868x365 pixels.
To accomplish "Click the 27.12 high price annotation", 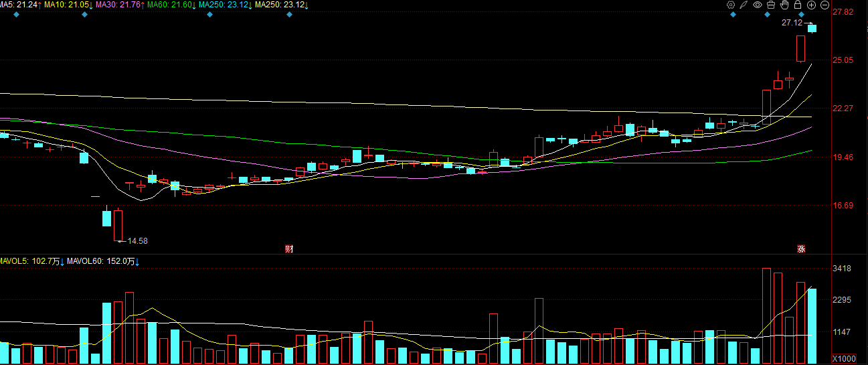I will click(x=792, y=23).
